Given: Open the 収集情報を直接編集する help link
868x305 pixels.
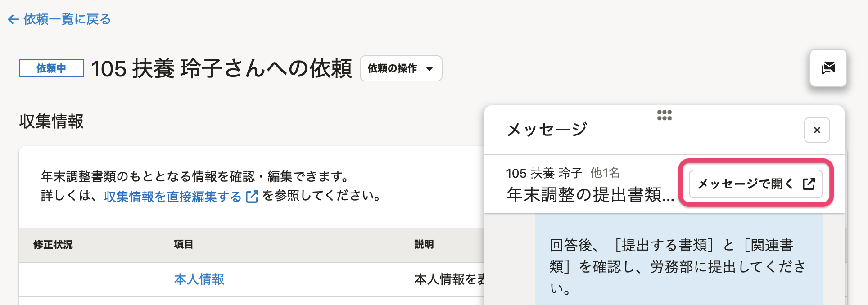Looking at the screenshot, I should pyautogui.click(x=172, y=197).
